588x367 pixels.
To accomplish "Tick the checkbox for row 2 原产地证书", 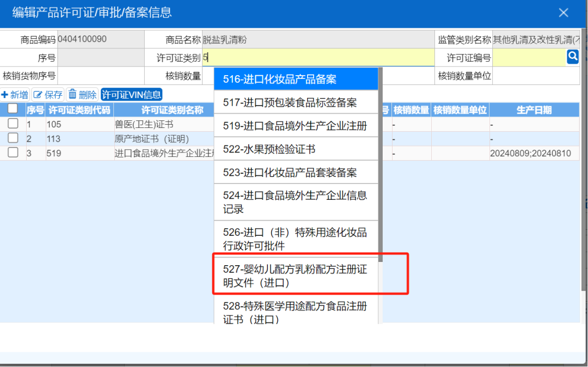I will click(x=13, y=139).
